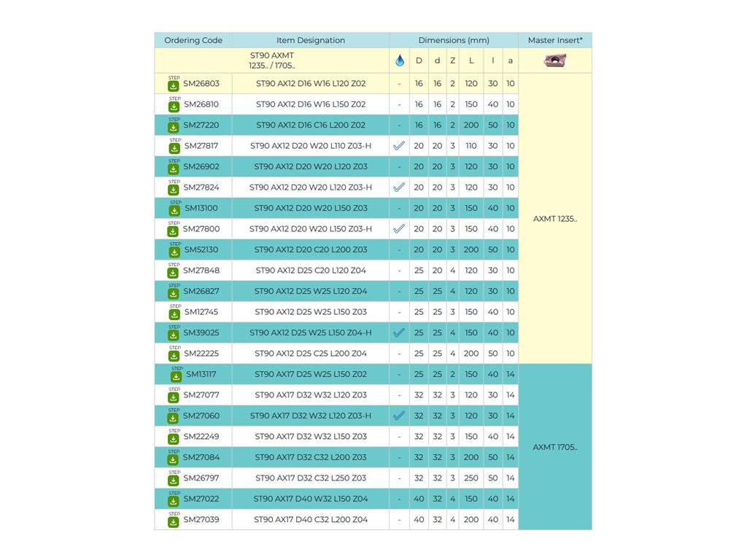Click the Ordering Code column header
747x560 pixels.
[x=193, y=40]
